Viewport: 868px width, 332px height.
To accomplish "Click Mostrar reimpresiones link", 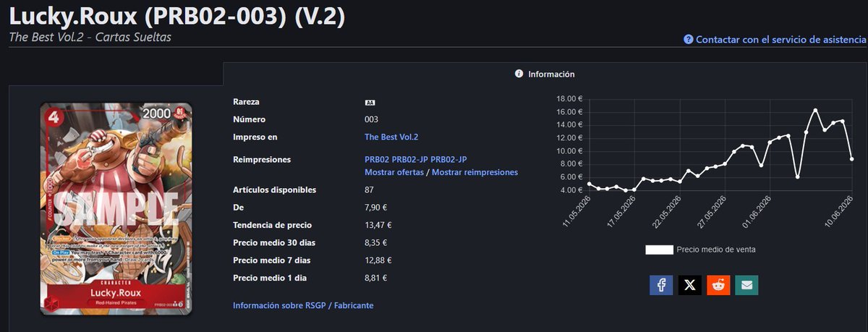I will click(475, 172).
